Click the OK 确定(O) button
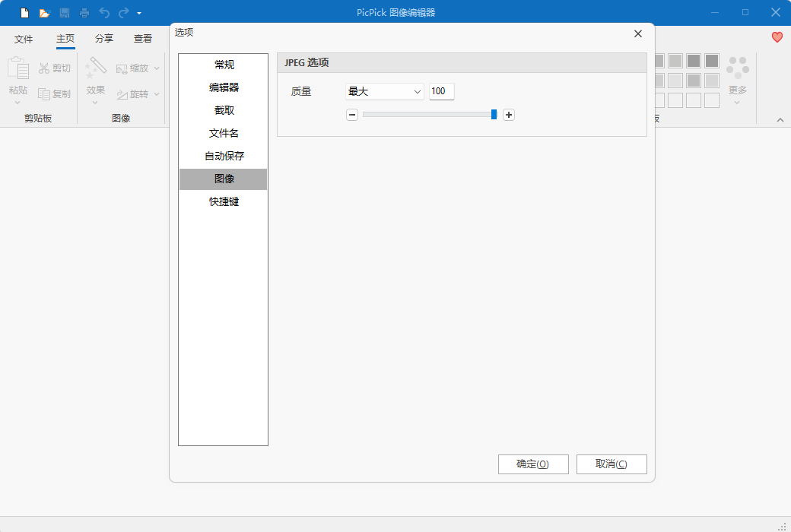Screen dimensions: 791x532 coord(533,464)
